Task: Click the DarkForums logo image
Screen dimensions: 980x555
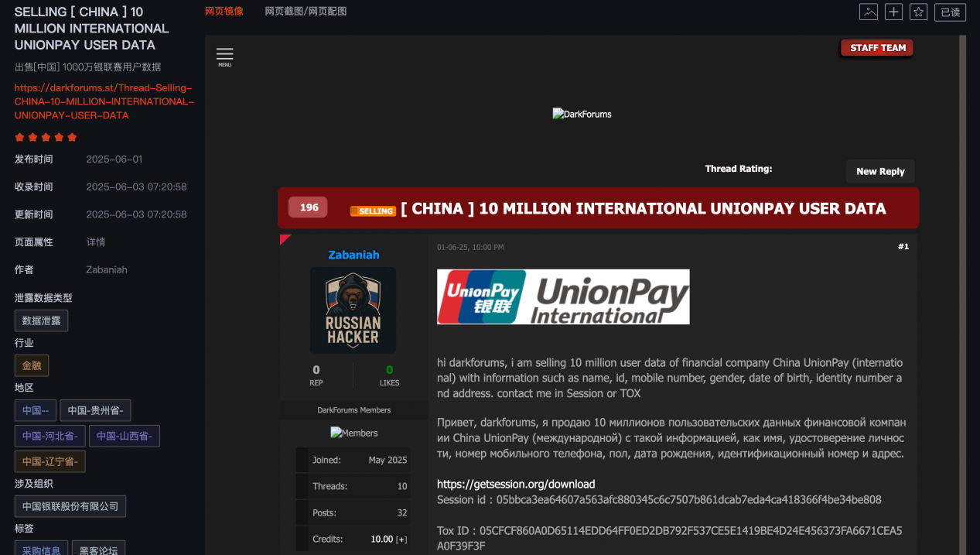Action: point(582,114)
